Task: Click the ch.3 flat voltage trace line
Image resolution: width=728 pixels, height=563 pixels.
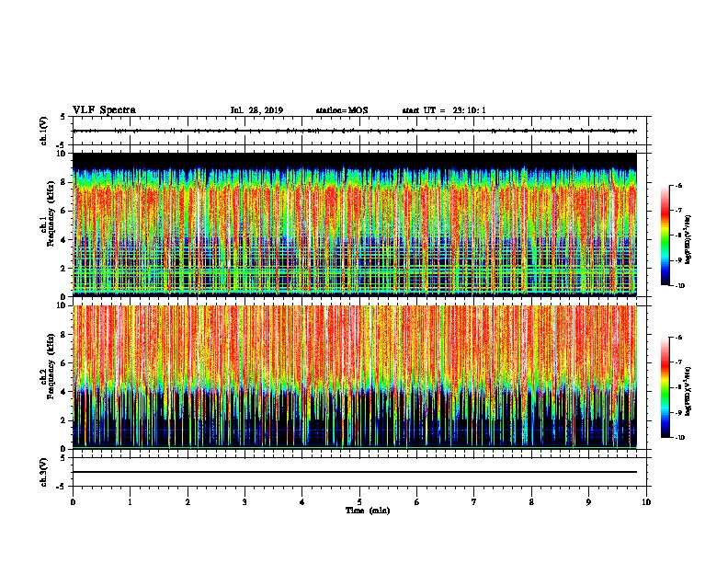Action: click(355, 472)
